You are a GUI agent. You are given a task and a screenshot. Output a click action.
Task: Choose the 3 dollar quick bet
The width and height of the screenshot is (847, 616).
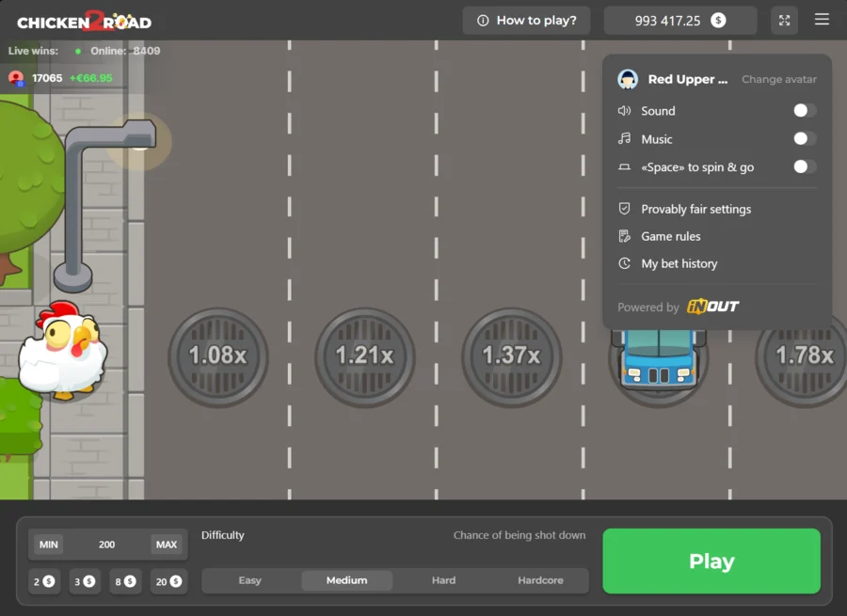coord(85,581)
